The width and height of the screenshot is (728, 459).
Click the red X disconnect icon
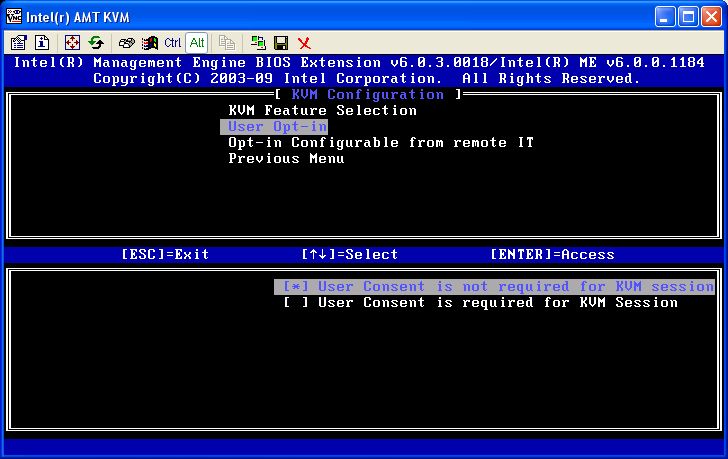point(304,43)
